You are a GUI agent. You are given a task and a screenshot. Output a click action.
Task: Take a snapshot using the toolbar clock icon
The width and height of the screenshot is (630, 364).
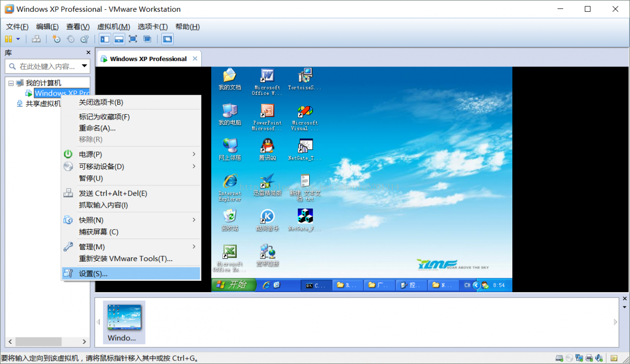tap(57, 39)
